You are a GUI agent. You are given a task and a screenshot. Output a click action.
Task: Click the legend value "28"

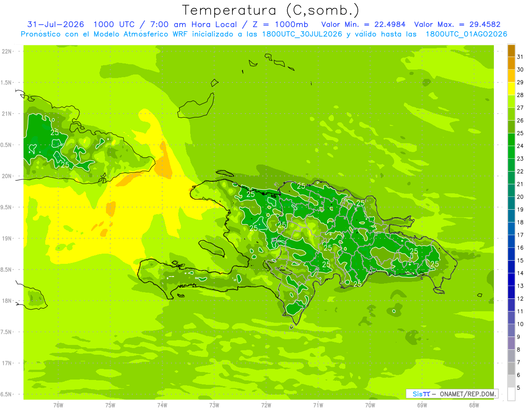tap(520, 95)
